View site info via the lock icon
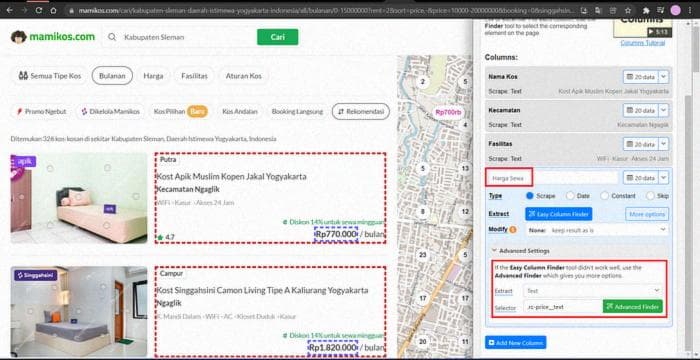 71,10
